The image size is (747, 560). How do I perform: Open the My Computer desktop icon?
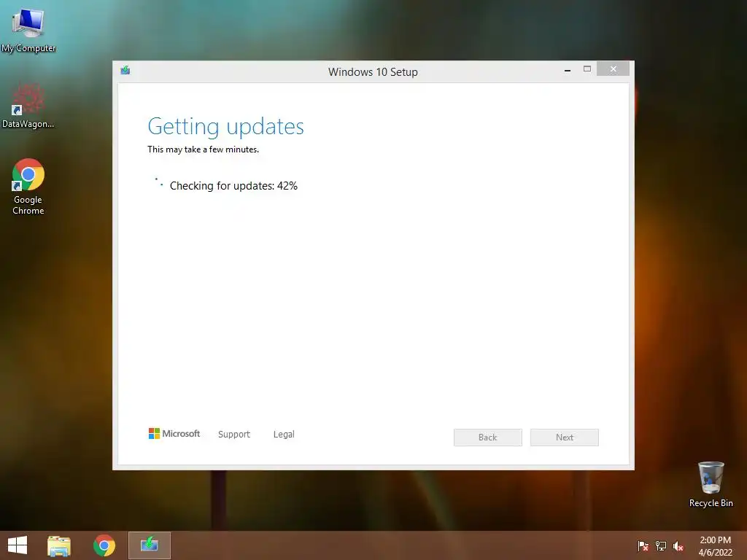28,29
